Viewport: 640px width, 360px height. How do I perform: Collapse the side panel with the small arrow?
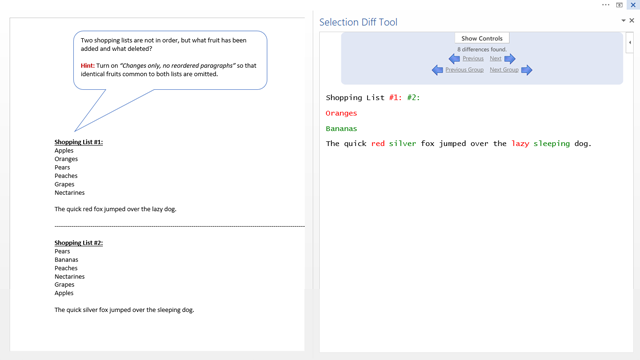click(x=630, y=42)
